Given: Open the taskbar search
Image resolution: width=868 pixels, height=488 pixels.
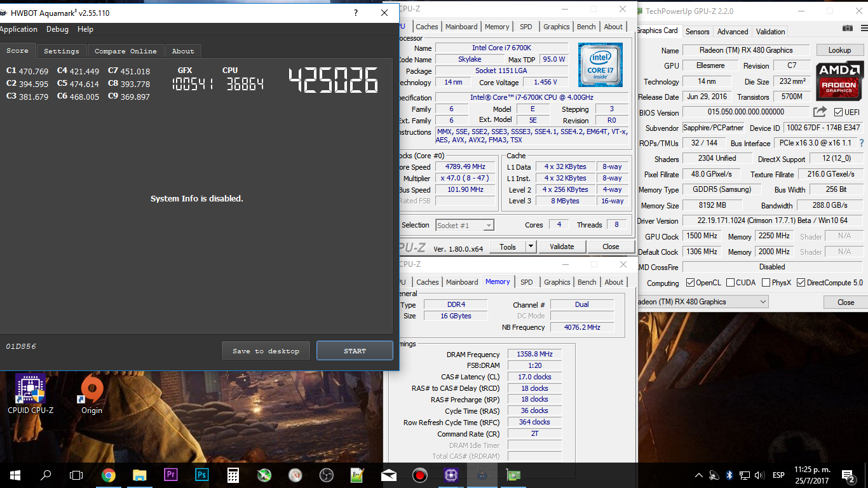Looking at the screenshot, I should click(x=46, y=475).
